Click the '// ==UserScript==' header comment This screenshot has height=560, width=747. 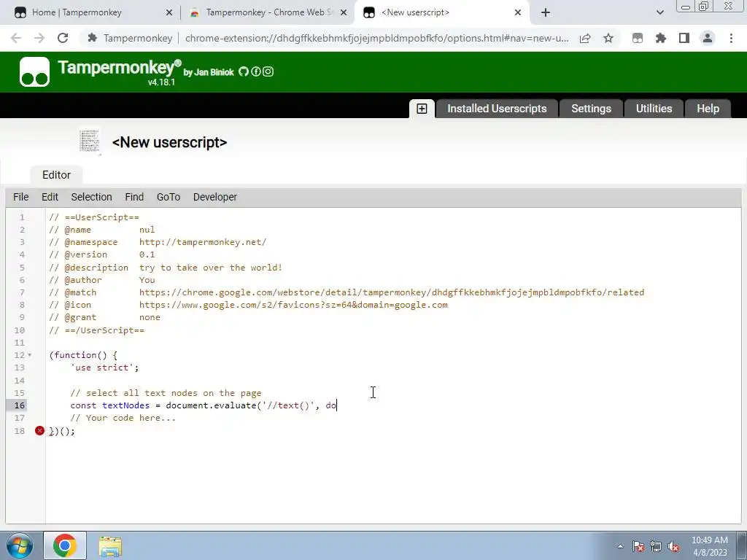coord(94,217)
